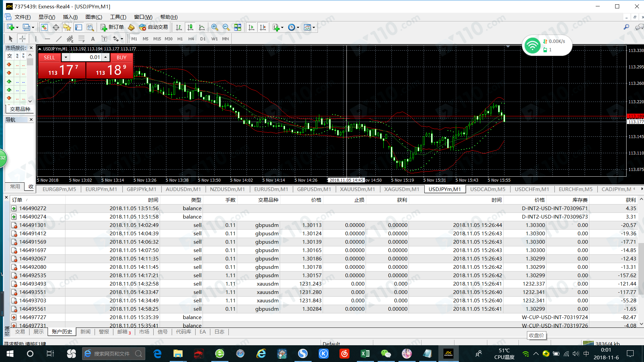Select the crosshair cursor tool
This screenshot has width=644, height=362.
(22, 39)
